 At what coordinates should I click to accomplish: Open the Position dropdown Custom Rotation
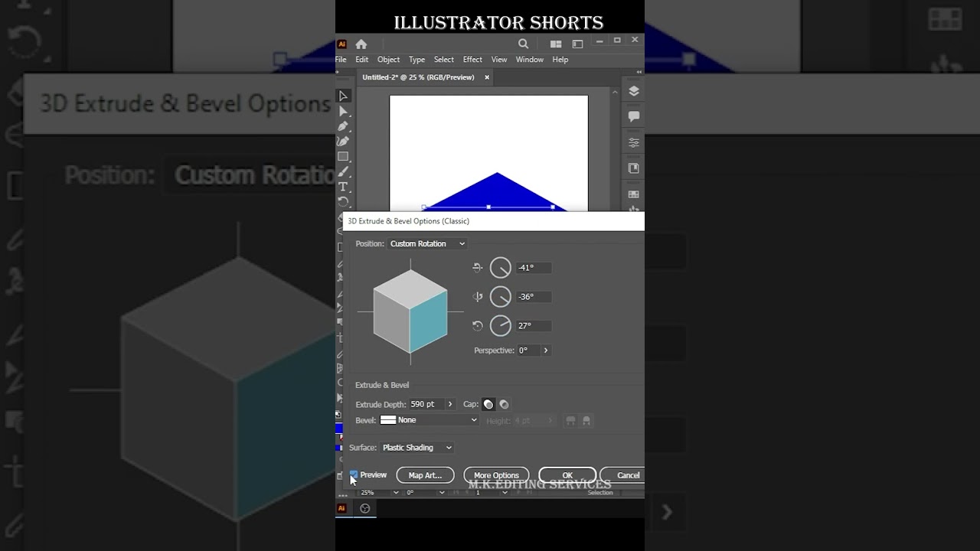pyautogui.click(x=427, y=243)
